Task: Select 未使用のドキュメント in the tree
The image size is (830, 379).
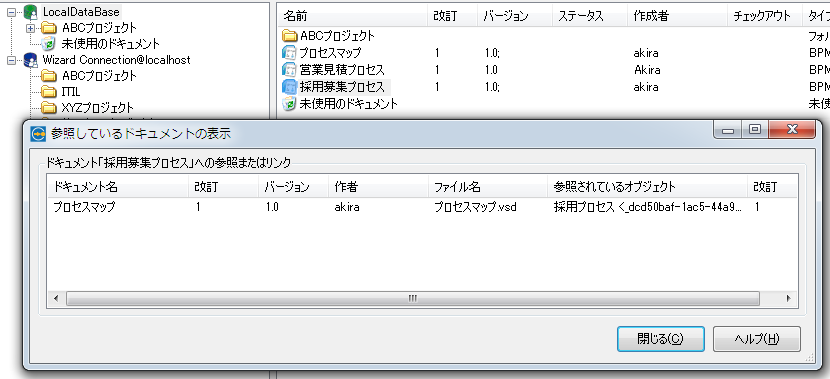Action: (x=110, y=43)
